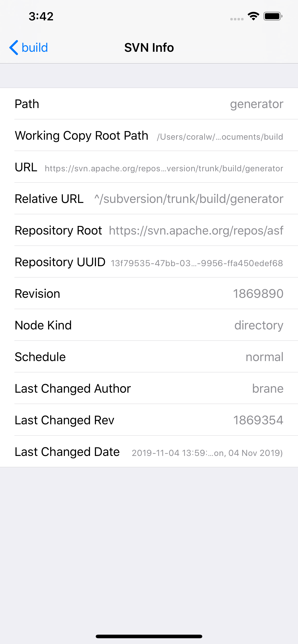The image size is (298, 644).
Task: Select the Relative URL row
Action: coord(149,199)
